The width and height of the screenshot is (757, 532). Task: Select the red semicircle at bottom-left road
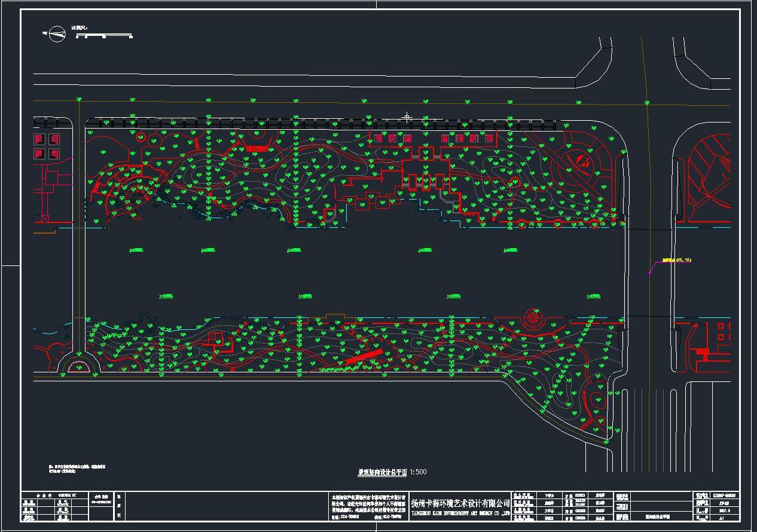tap(77, 366)
